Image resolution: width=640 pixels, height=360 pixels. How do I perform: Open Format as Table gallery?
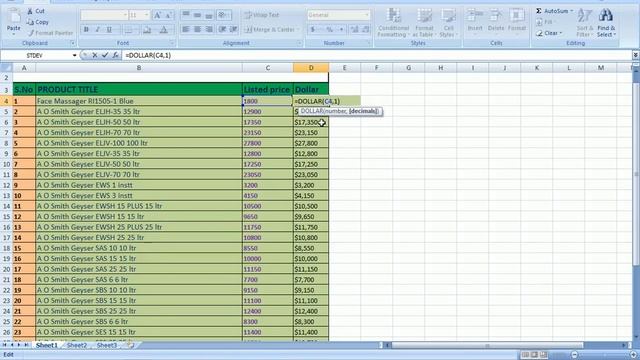pos(424,23)
